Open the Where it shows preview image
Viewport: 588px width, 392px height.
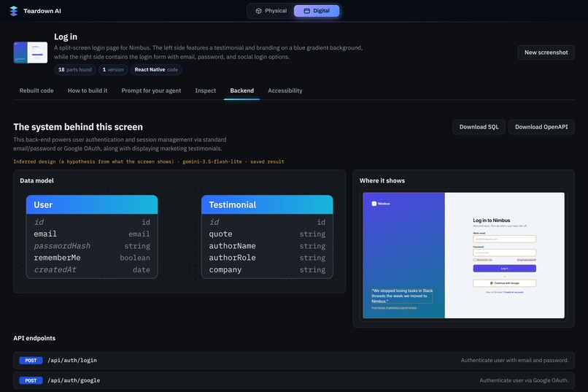tap(463, 255)
